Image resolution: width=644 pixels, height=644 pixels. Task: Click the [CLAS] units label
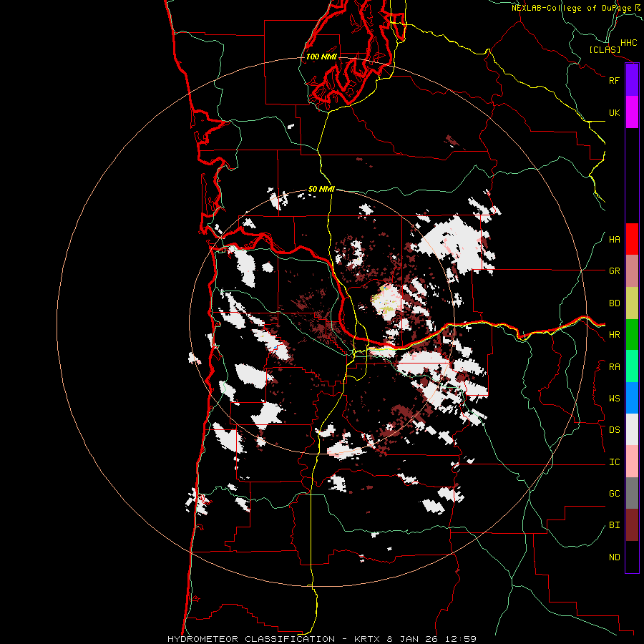point(605,49)
